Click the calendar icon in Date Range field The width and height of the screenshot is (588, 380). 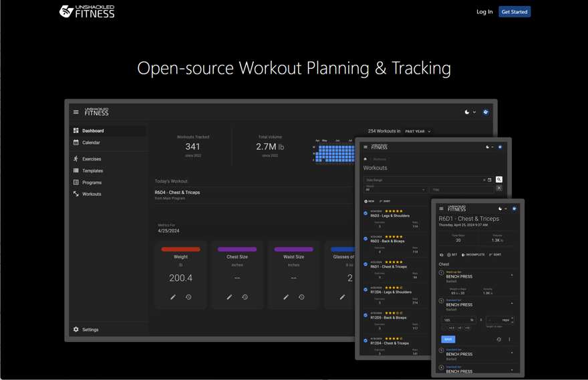point(489,180)
